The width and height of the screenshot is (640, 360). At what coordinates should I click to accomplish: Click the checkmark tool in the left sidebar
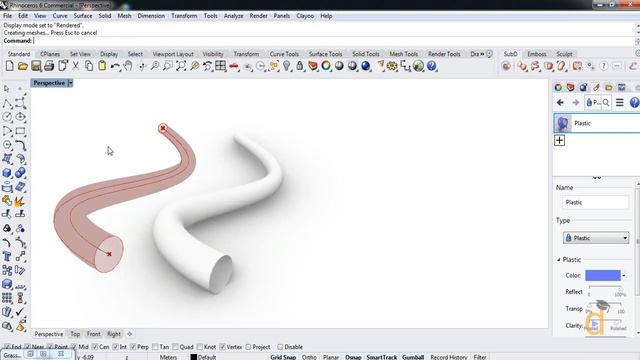20,312
